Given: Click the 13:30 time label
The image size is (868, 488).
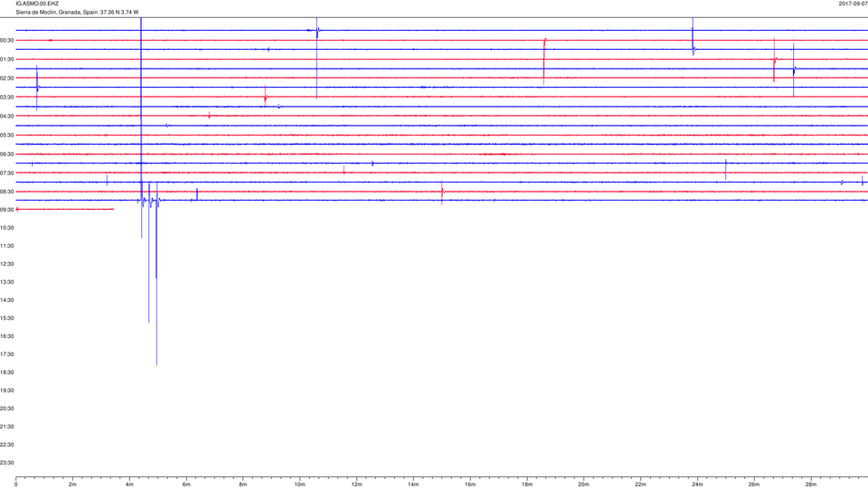Looking at the screenshot, I should tap(6, 282).
